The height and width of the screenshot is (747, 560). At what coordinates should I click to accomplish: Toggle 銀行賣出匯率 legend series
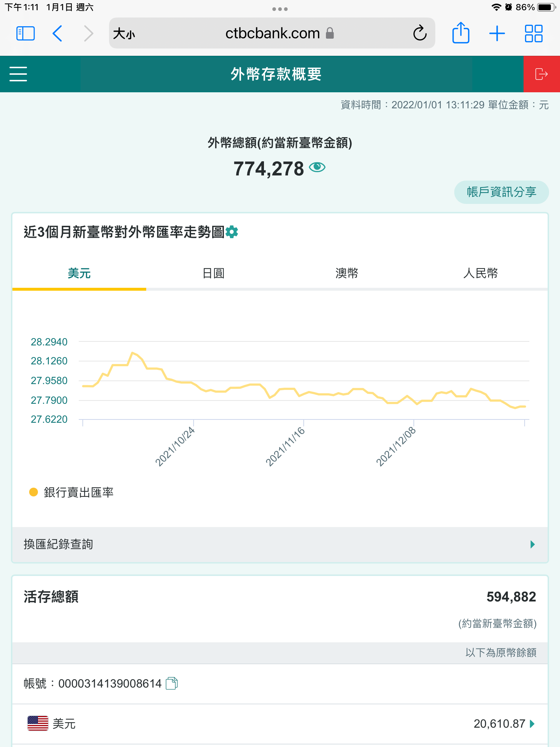(x=71, y=492)
